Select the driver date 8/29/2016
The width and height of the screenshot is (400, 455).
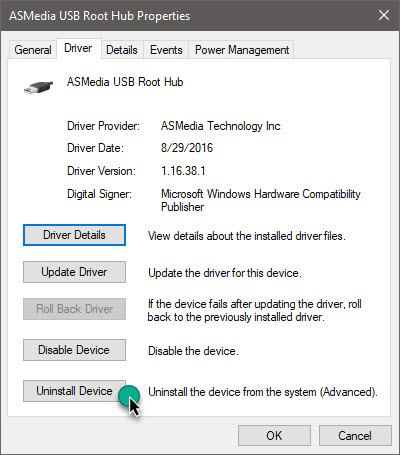coord(187,148)
